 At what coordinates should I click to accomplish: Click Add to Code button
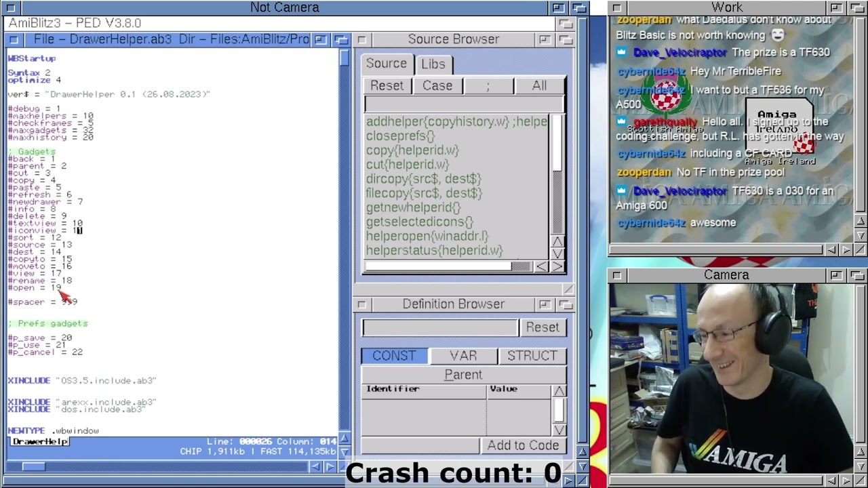pyautogui.click(x=523, y=445)
